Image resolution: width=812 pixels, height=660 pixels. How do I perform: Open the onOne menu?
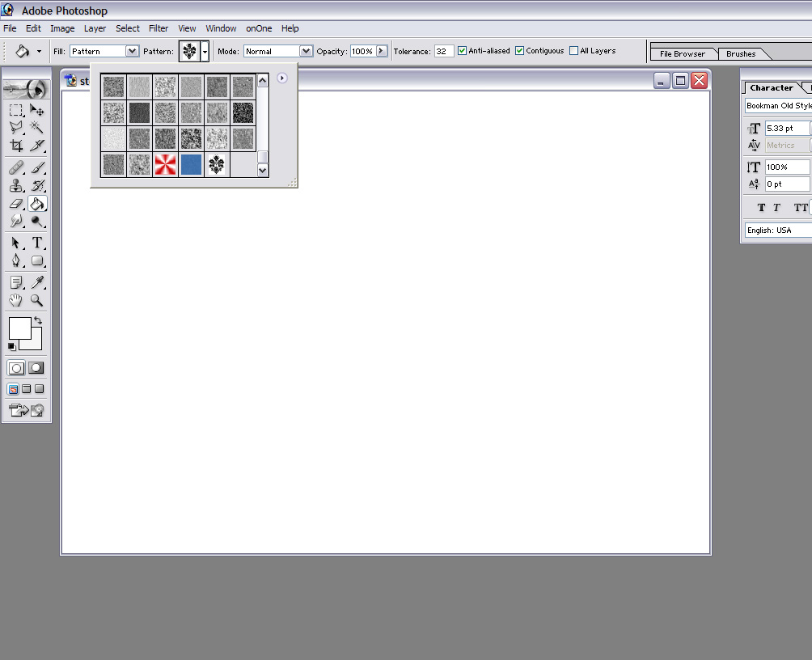pyautogui.click(x=259, y=28)
